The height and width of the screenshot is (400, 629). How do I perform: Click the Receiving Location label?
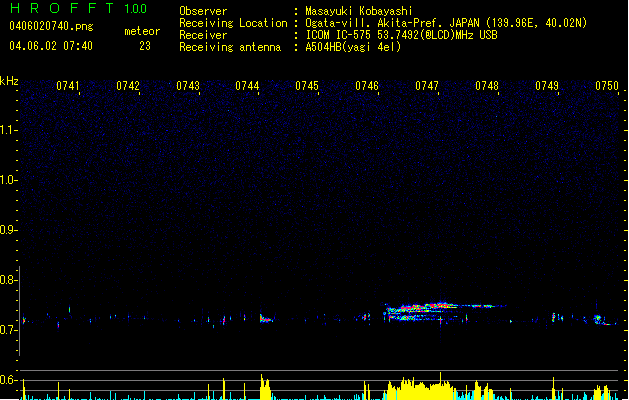(233, 23)
